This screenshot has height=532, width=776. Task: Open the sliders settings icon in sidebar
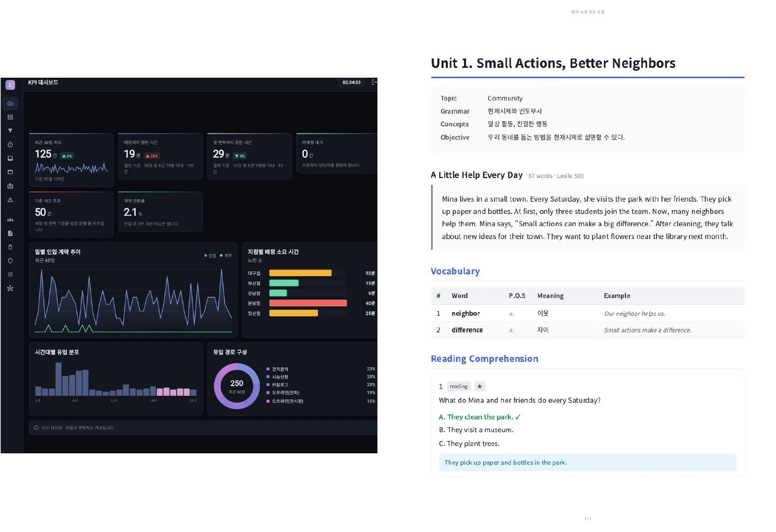click(10, 275)
